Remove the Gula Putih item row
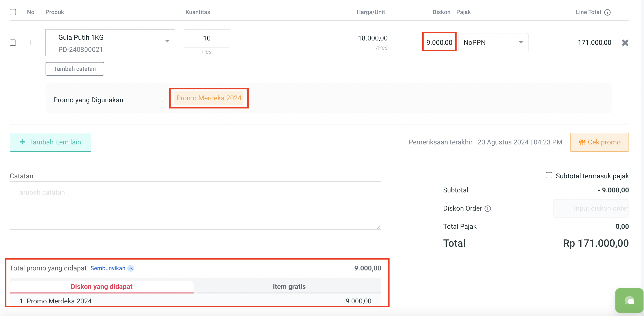The height and width of the screenshot is (316, 644). click(x=625, y=43)
